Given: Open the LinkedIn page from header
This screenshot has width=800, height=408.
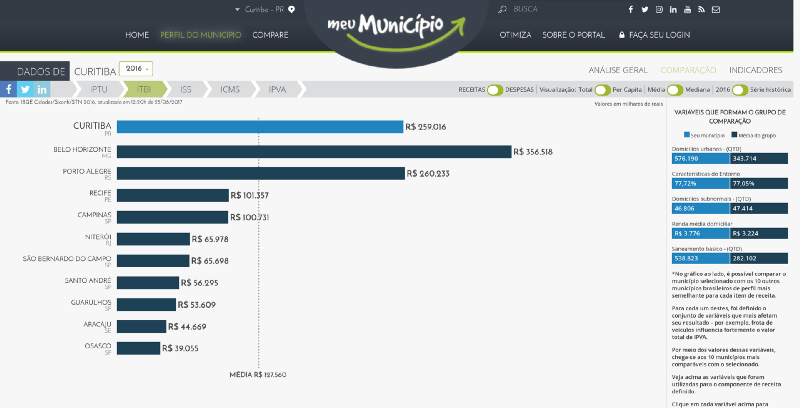Looking at the screenshot, I should pyautogui.click(x=673, y=9).
